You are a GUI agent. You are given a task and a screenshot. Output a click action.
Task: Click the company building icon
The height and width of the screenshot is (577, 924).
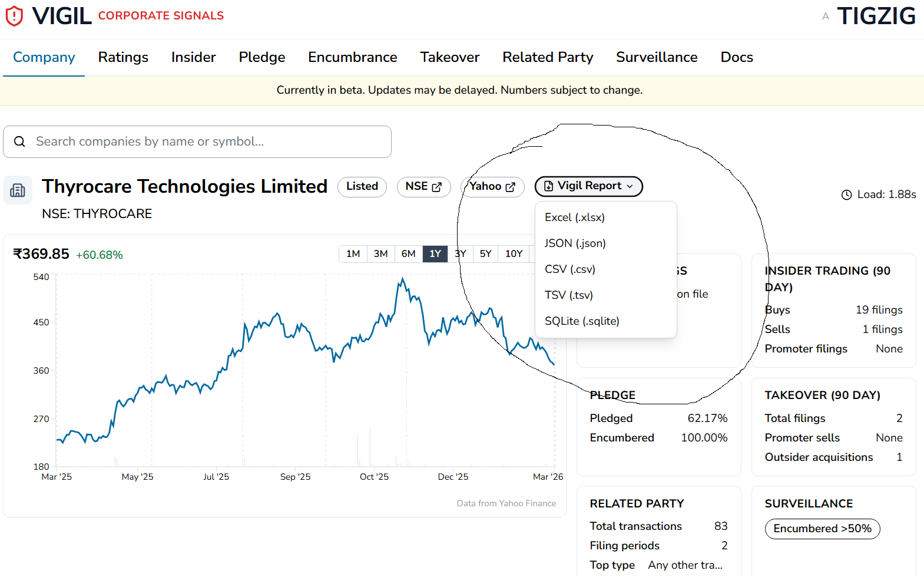[x=18, y=190]
